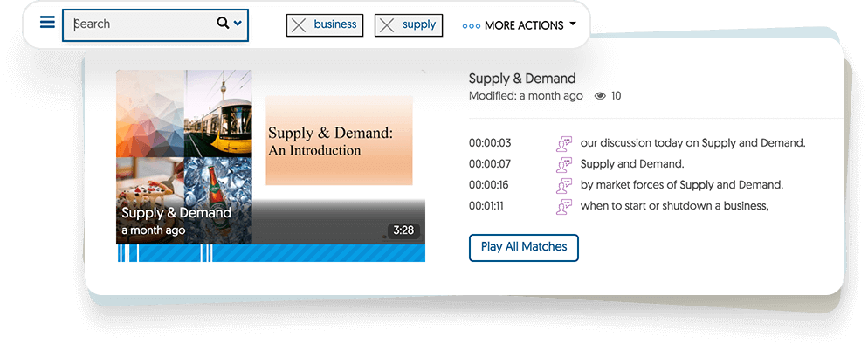Open the More Actions dropdown
Image resolution: width=868 pixels, height=344 pixels.
pyautogui.click(x=520, y=25)
